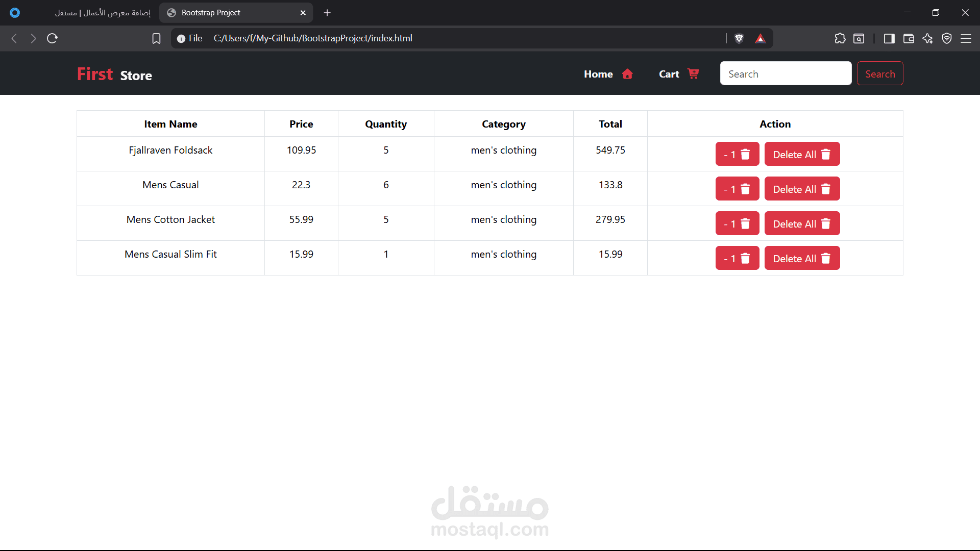The height and width of the screenshot is (551, 980).
Task: Click the browser back arrow
Action: click(14, 38)
